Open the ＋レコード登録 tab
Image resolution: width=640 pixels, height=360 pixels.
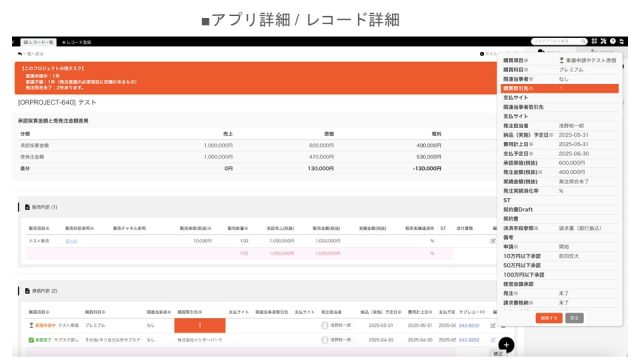76,42
